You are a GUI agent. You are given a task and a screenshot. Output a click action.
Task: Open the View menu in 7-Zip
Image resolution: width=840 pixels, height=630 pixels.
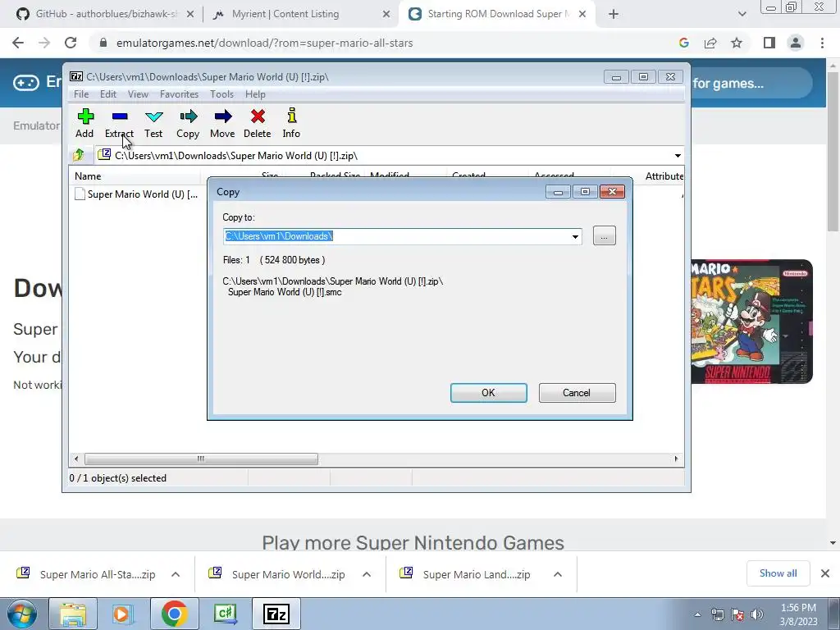138,94
